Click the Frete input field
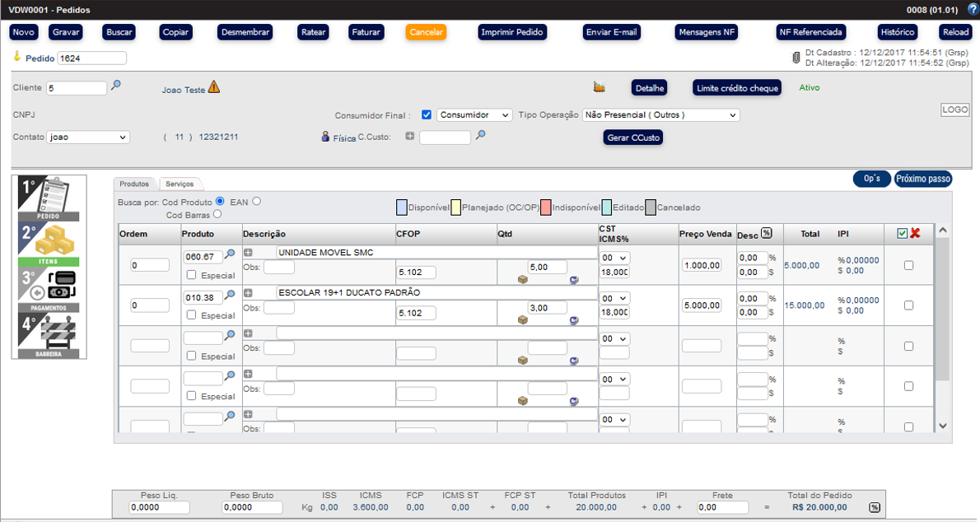Screen dimensions: 980x522 point(721,508)
